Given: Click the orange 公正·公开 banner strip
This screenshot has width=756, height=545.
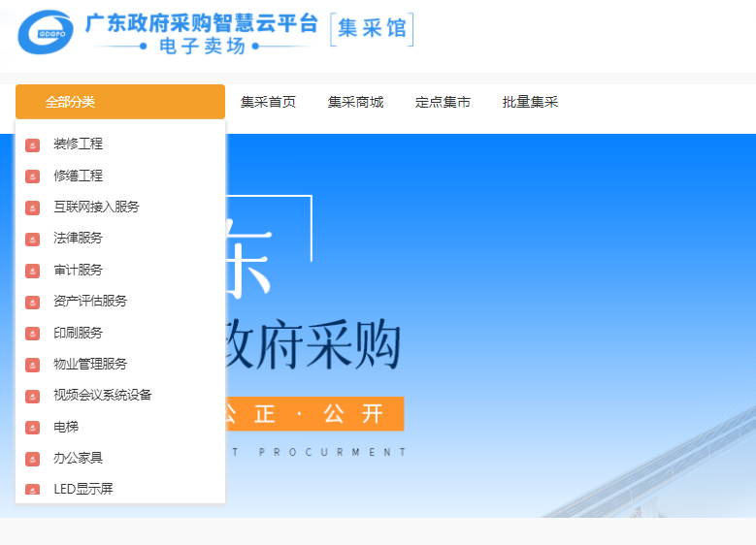Looking at the screenshot, I should [x=314, y=414].
